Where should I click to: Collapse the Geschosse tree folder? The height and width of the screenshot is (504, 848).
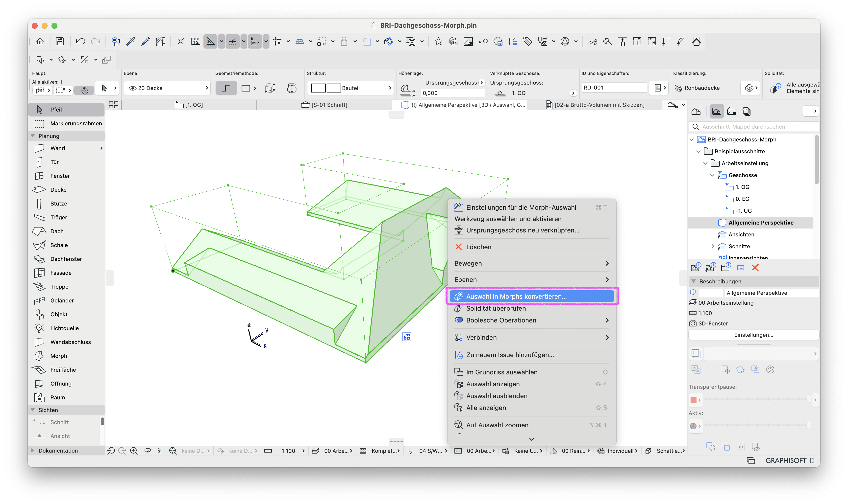(x=712, y=175)
